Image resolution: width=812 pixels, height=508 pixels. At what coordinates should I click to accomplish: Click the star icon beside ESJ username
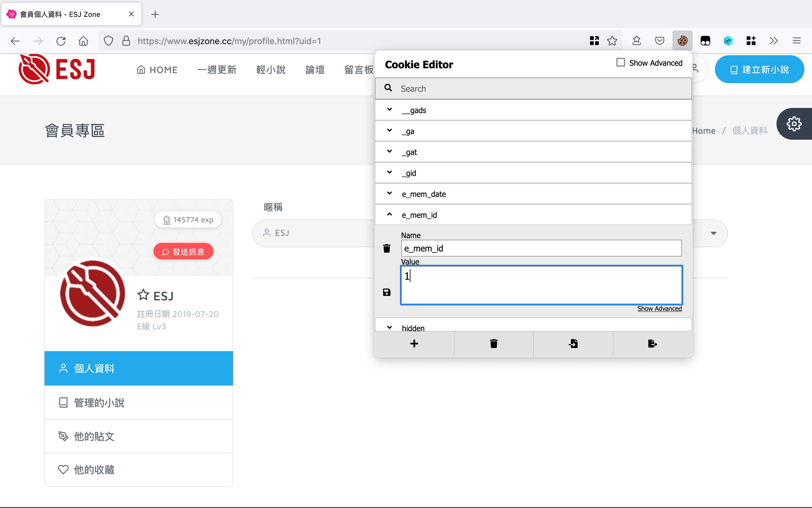pyautogui.click(x=143, y=295)
